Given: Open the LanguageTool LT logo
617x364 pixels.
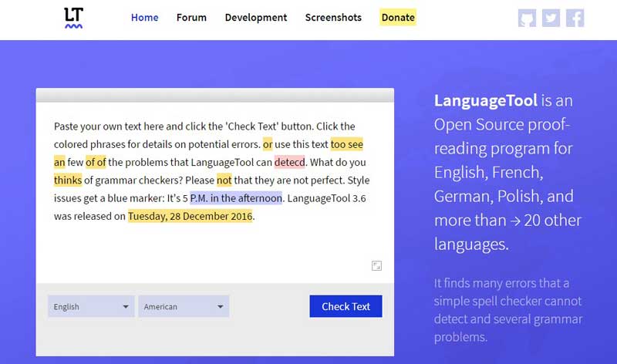Looking at the screenshot, I should tap(73, 18).
